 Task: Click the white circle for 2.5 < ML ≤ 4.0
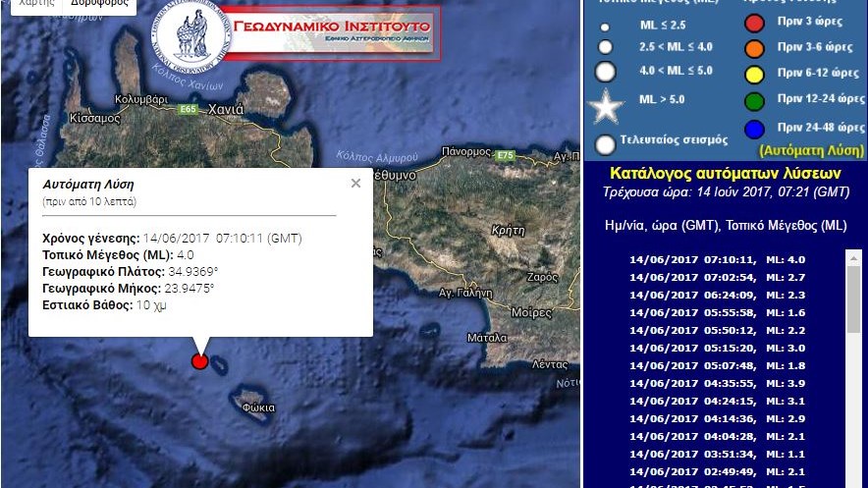point(605,47)
